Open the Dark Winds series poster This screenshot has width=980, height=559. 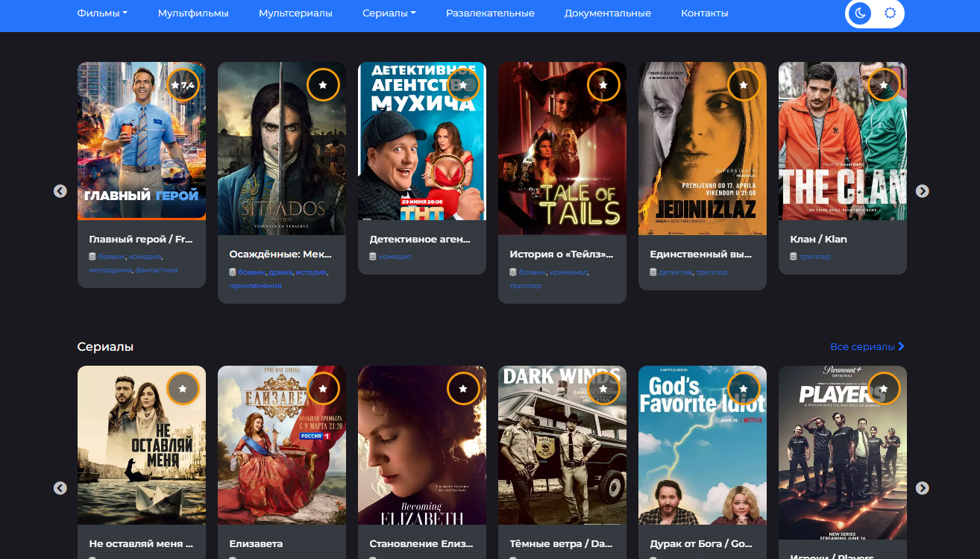pos(562,446)
